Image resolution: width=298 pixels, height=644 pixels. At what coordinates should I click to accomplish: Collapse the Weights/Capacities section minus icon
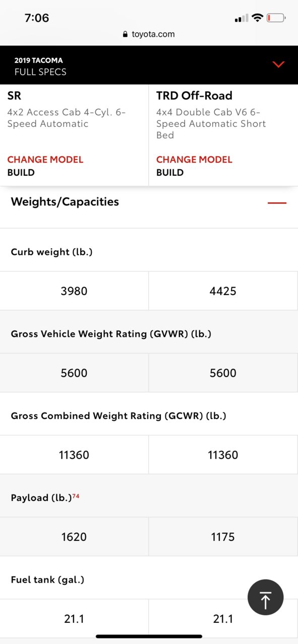(277, 202)
